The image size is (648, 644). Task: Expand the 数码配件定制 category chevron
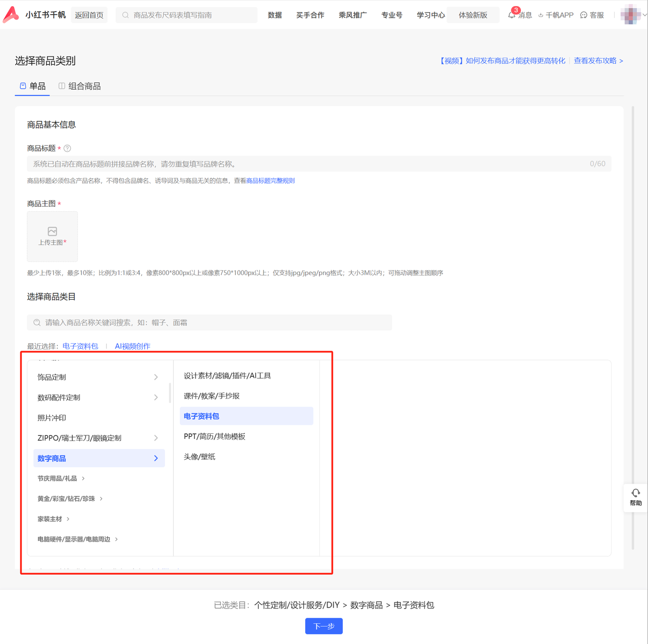(156, 397)
